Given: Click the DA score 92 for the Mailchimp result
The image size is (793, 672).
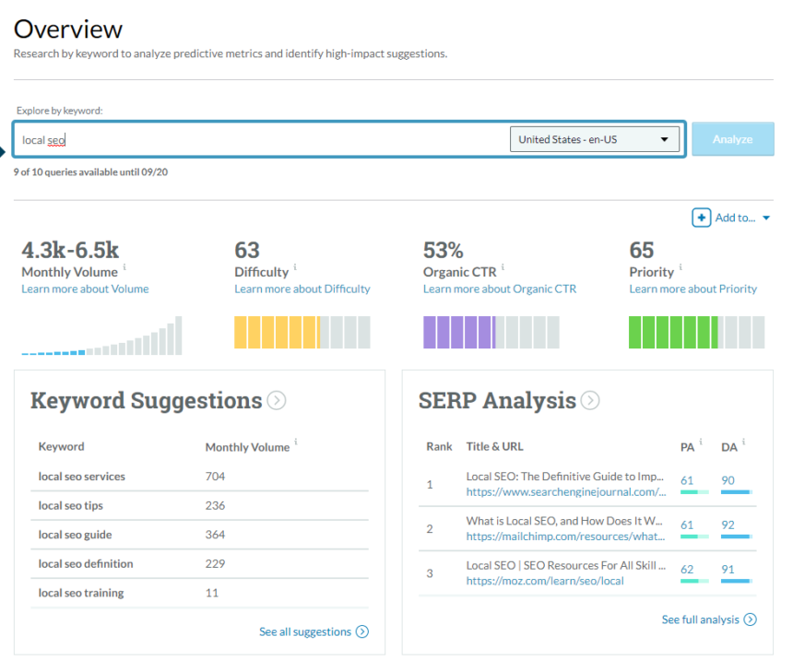Looking at the screenshot, I should tap(728, 526).
